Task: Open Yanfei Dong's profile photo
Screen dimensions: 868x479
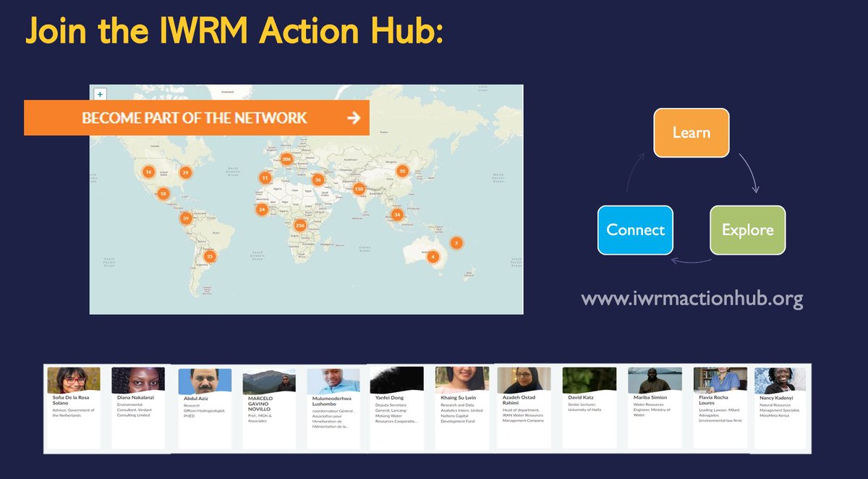Action: click(397, 380)
